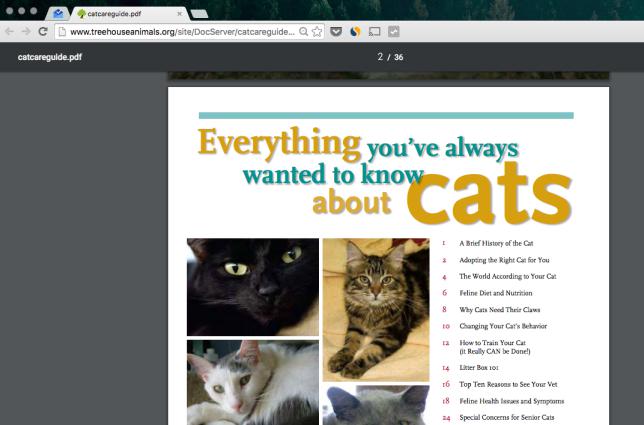
Task: Click the black cat photo
Action: (253, 287)
